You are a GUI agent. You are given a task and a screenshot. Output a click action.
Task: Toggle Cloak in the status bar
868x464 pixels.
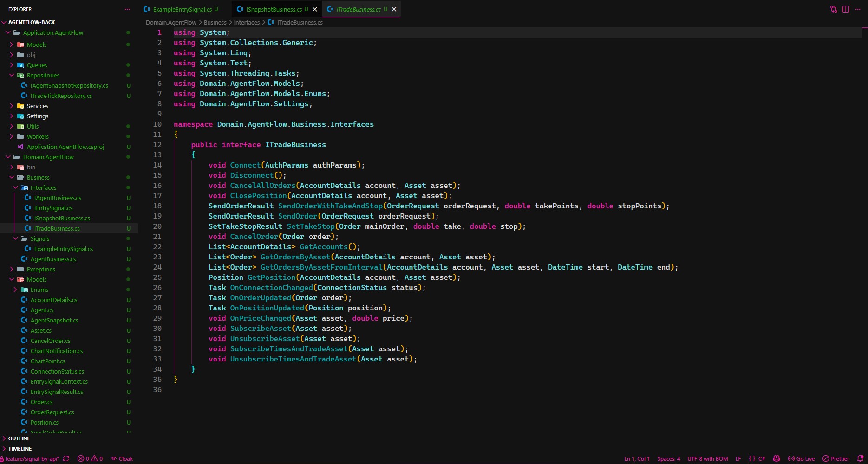122,458
